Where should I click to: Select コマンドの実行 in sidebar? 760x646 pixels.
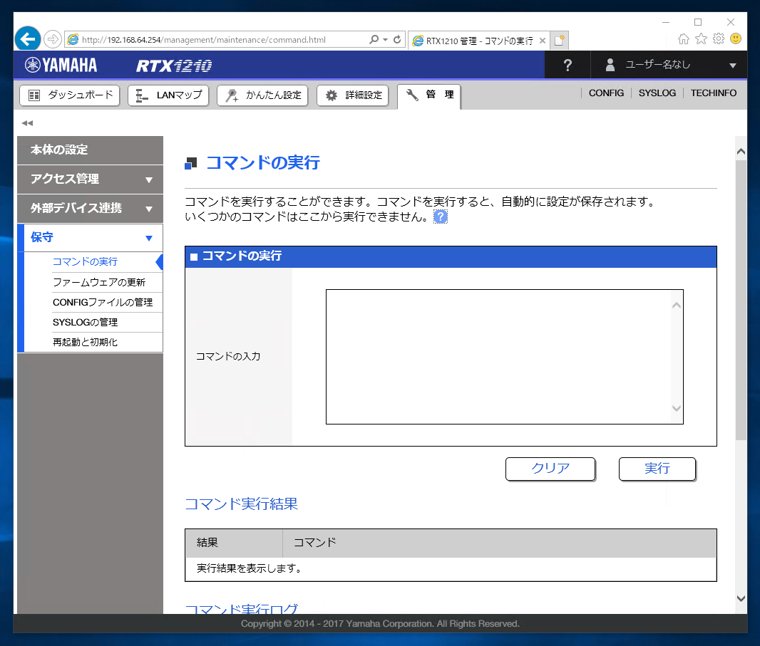pyautogui.click(x=85, y=262)
